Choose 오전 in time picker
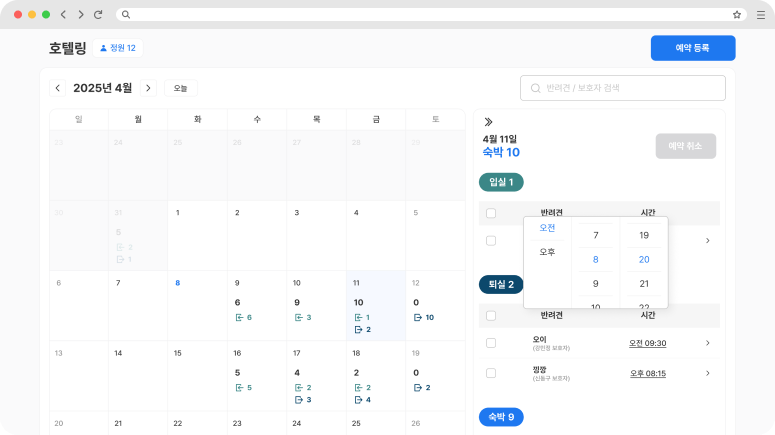This screenshot has width=775, height=435. [547, 228]
